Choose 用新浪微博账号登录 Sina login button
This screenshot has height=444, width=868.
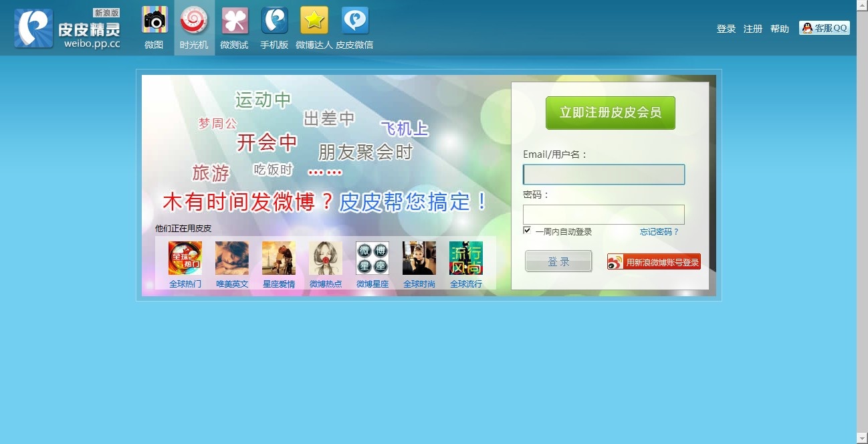(654, 262)
